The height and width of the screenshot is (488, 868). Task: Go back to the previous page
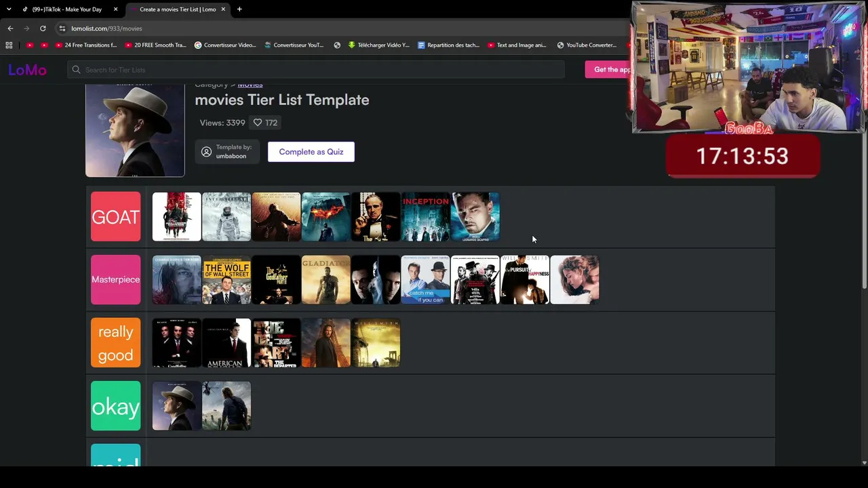[x=10, y=28]
